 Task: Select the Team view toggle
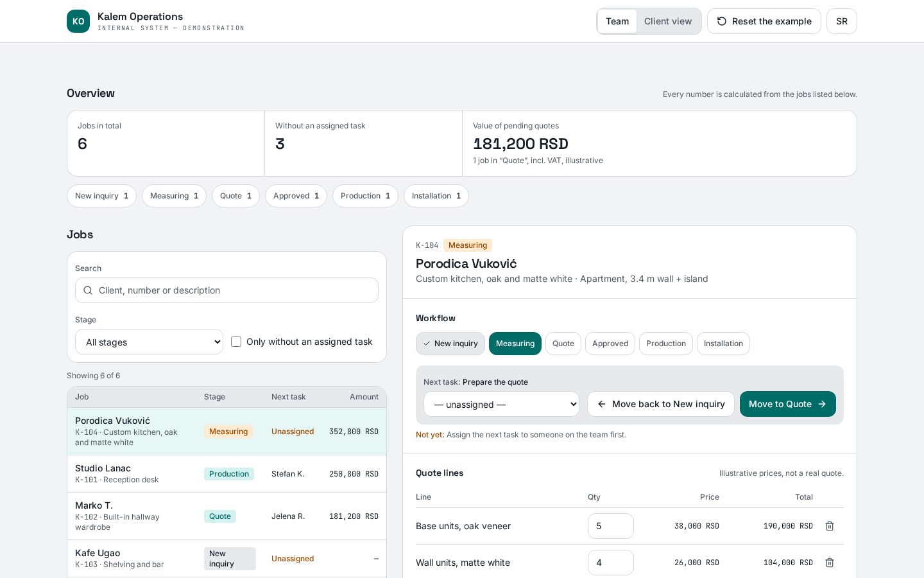pyautogui.click(x=617, y=21)
